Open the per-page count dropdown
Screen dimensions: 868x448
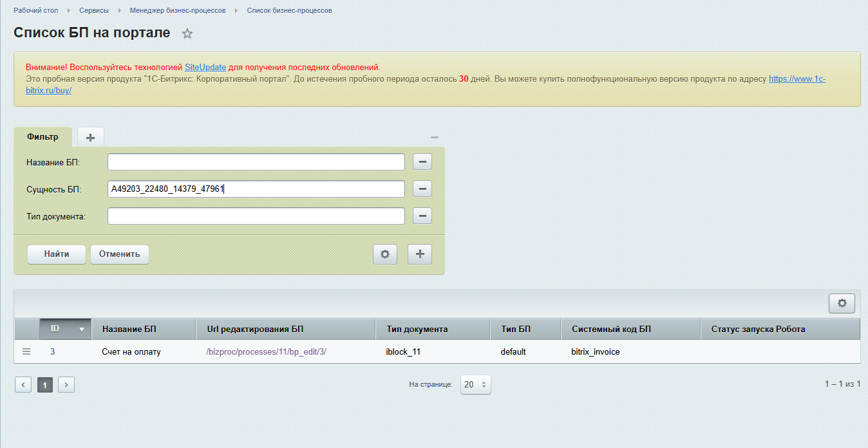click(x=475, y=384)
